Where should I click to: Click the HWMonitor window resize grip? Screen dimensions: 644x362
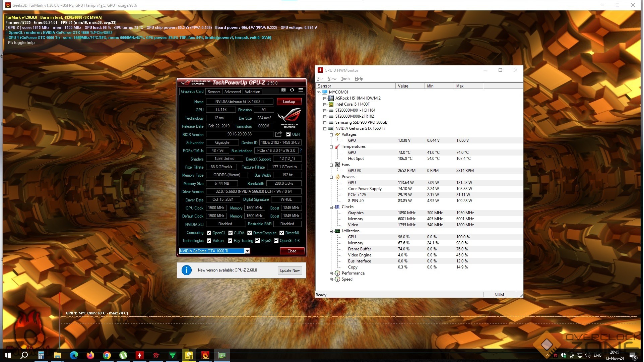tap(521, 295)
